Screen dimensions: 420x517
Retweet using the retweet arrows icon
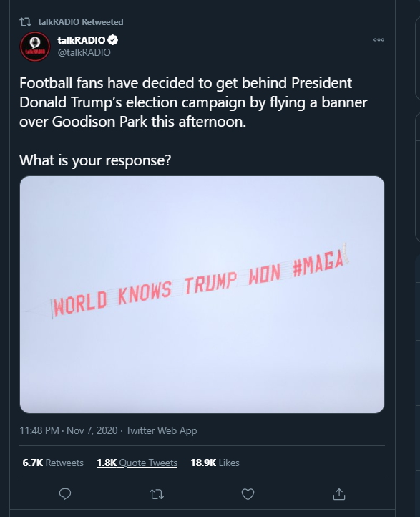157,494
